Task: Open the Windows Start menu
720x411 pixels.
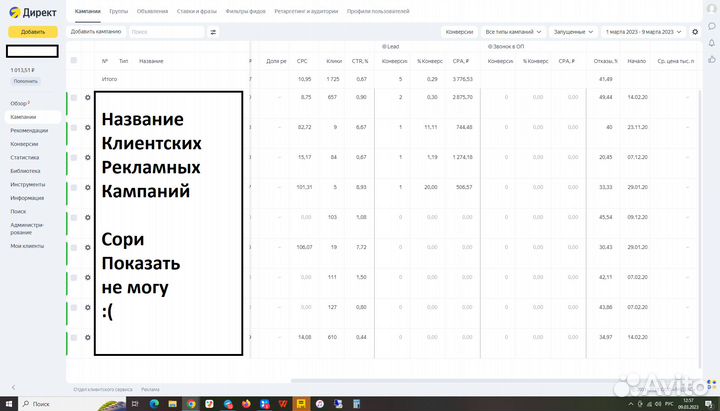Action: click(x=8, y=404)
